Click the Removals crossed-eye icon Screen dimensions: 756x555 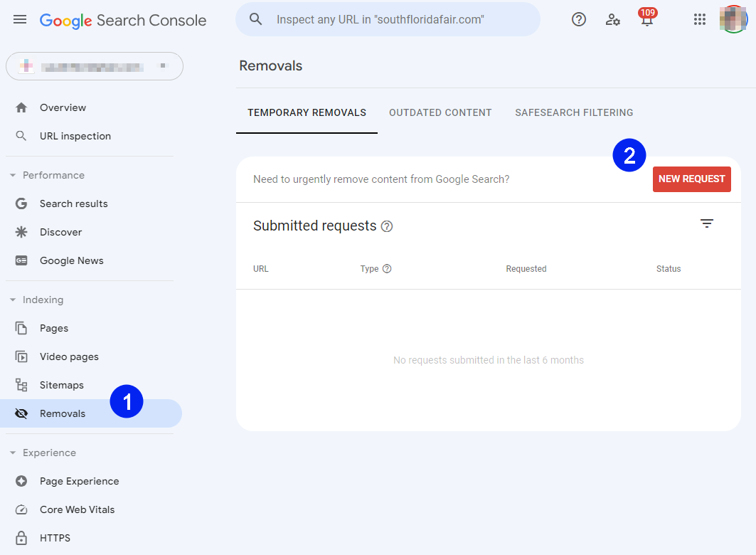tap(21, 413)
